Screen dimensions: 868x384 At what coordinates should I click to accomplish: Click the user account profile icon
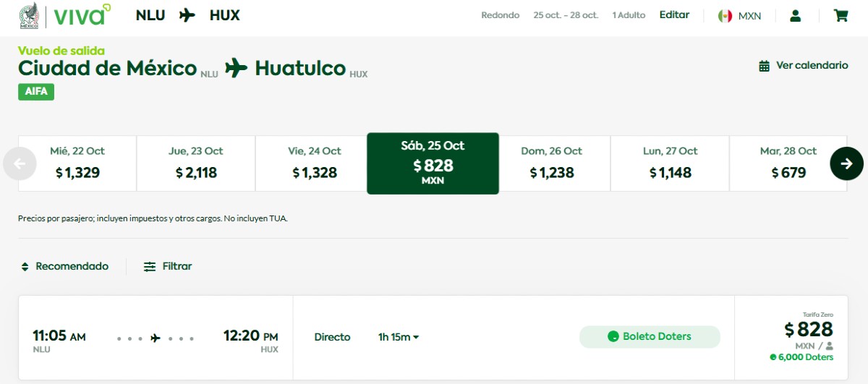tap(795, 15)
